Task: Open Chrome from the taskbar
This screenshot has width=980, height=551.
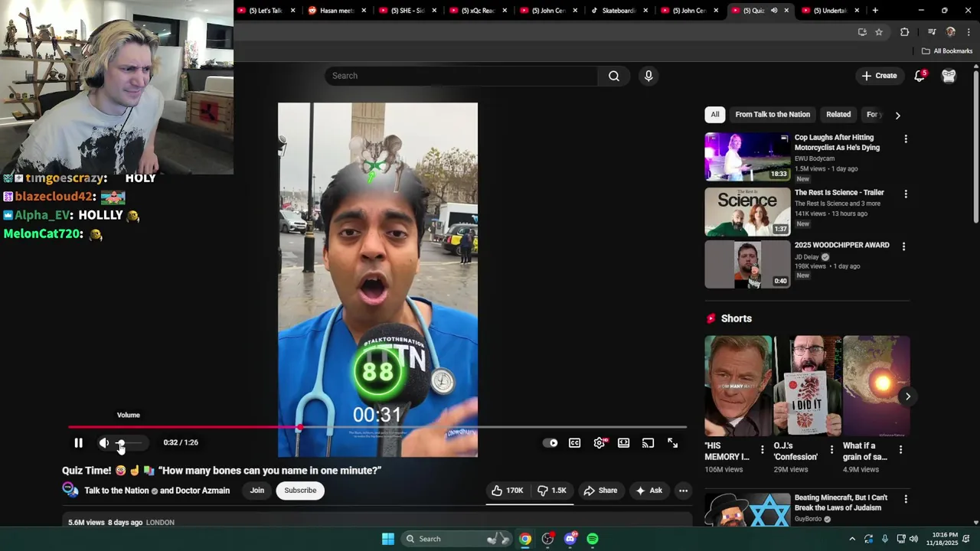Action: coord(525,539)
